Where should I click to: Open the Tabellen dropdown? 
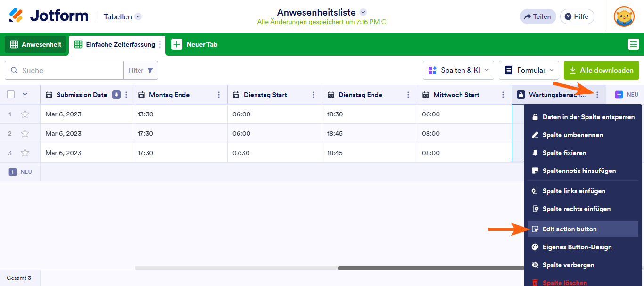click(x=123, y=16)
